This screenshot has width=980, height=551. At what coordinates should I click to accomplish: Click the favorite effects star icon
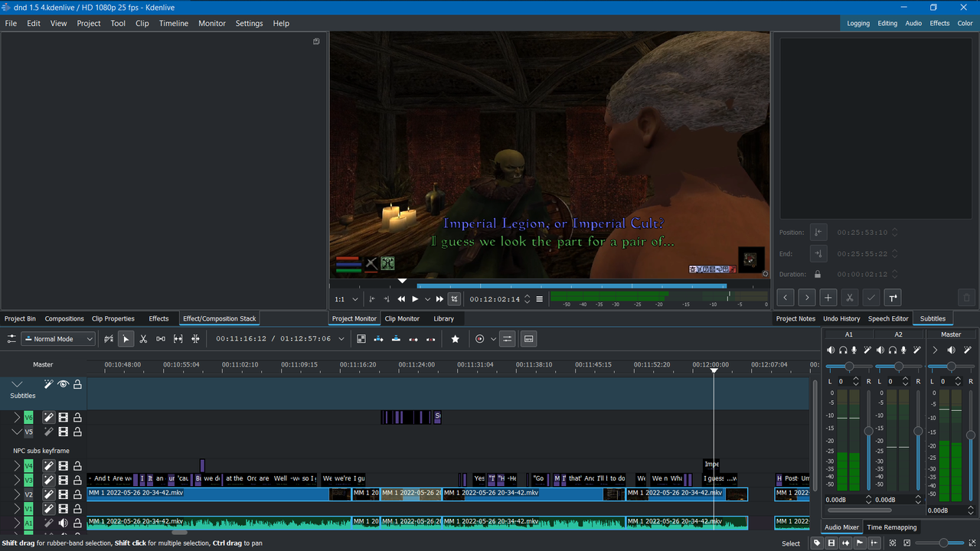point(456,339)
